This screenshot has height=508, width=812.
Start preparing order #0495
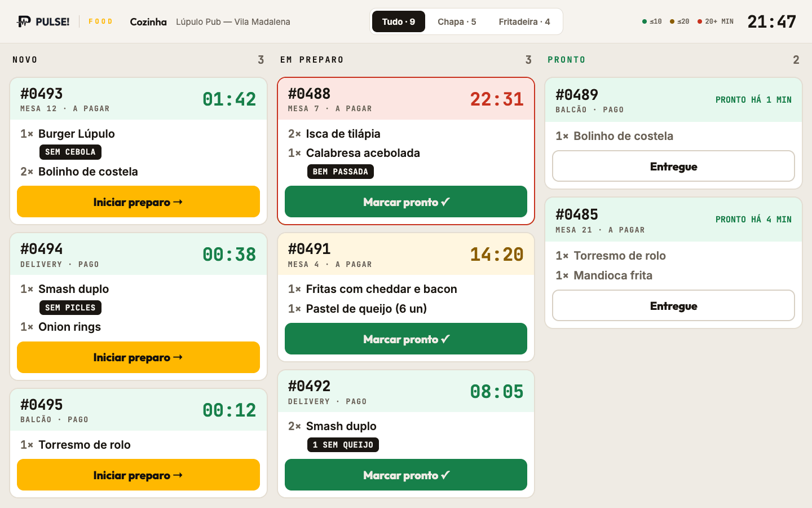pos(138,475)
